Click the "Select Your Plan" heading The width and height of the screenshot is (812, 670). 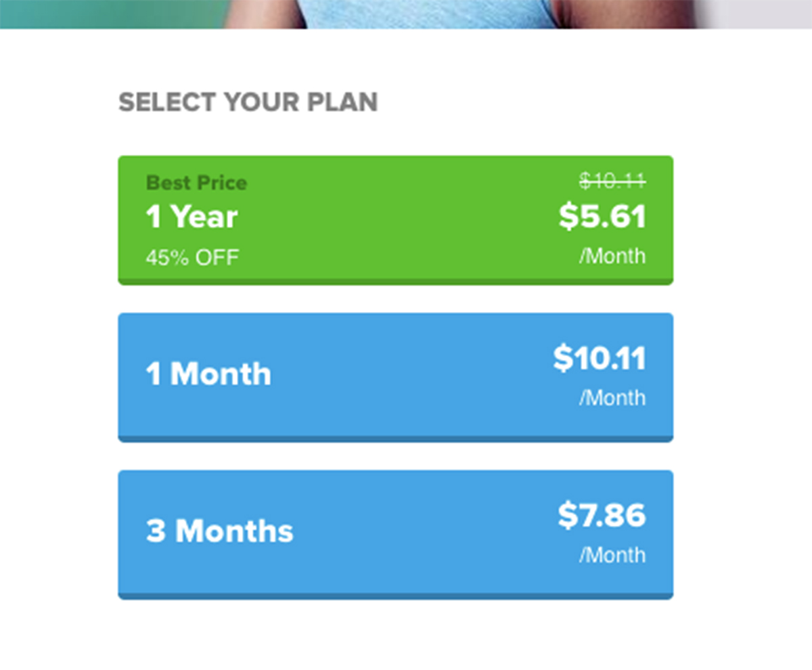(x=248, y=103)
